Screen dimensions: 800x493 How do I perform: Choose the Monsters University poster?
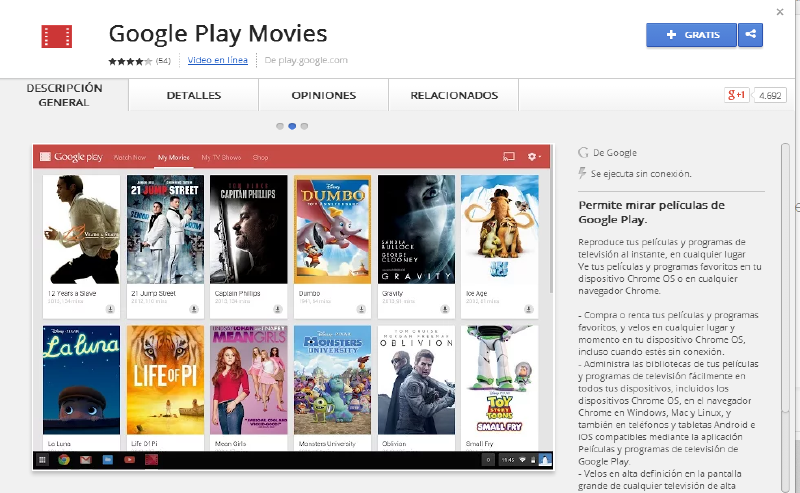[333, 380]
